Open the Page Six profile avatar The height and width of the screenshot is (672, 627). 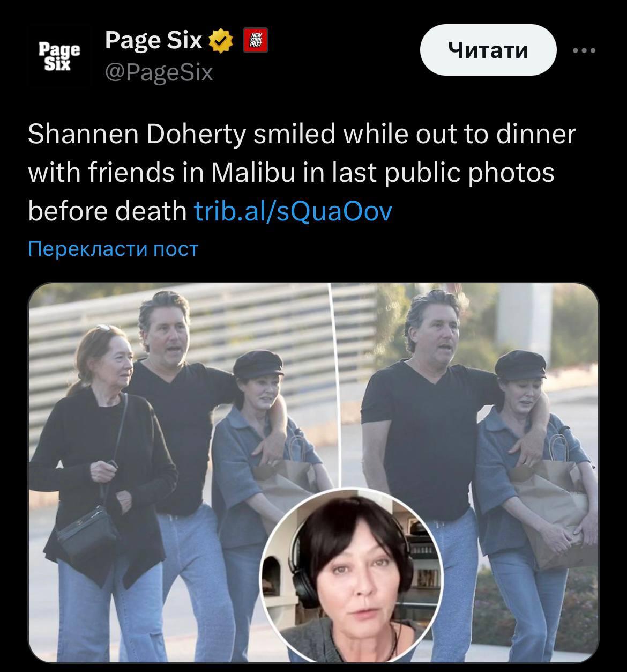(59, 56)
